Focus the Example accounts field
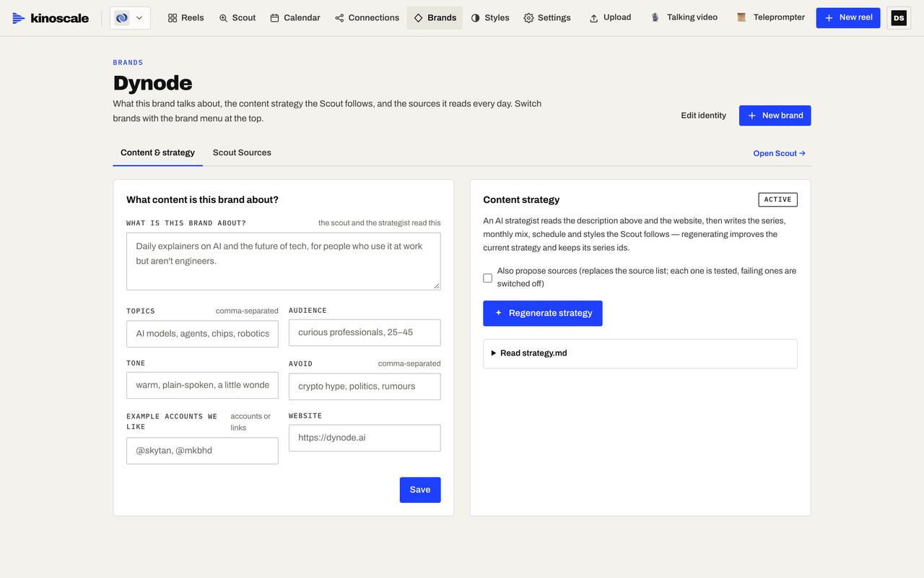This screenshot has width=924, height=578. pyautogui.click(x=202, y=451)
